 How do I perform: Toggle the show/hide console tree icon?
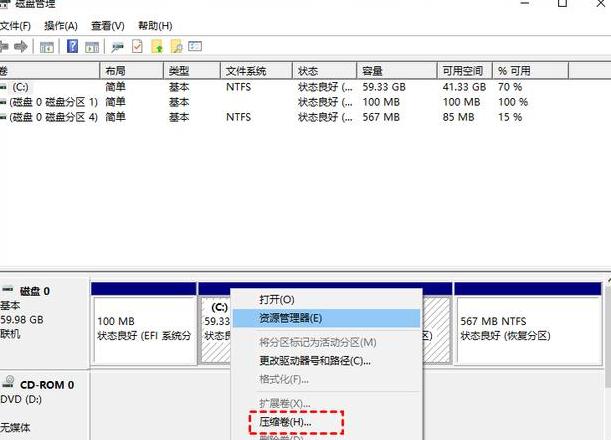pos(47,47)
